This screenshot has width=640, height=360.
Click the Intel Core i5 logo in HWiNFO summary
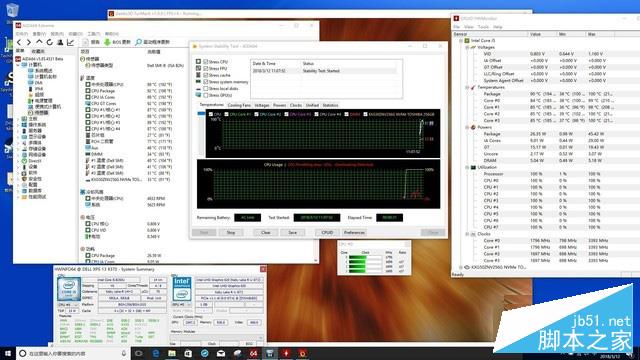(x=69, y=289)
